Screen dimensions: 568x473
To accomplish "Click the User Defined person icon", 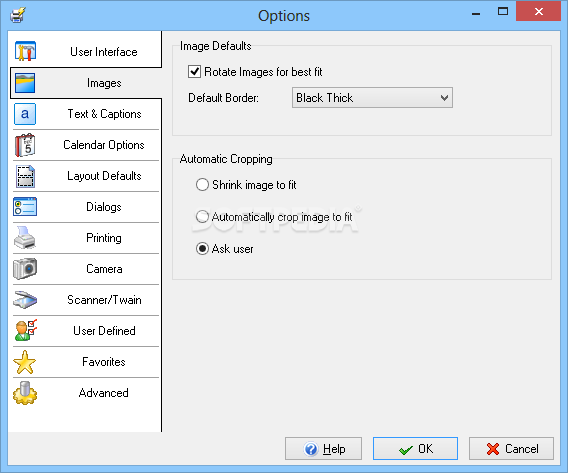I will point(25,330).
